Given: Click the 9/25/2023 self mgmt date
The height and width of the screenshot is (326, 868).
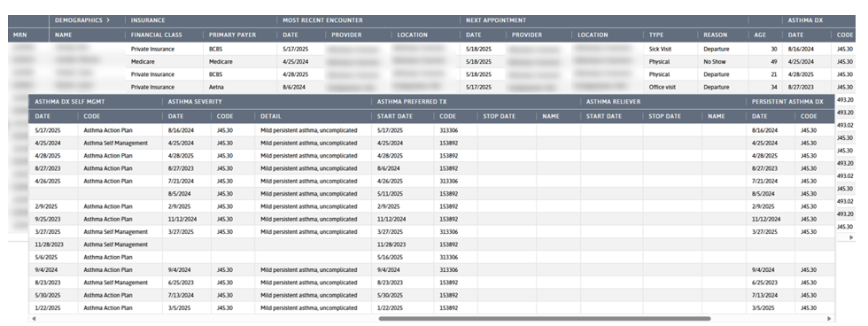Looking at the screenshot, I should tap(48, 220).
